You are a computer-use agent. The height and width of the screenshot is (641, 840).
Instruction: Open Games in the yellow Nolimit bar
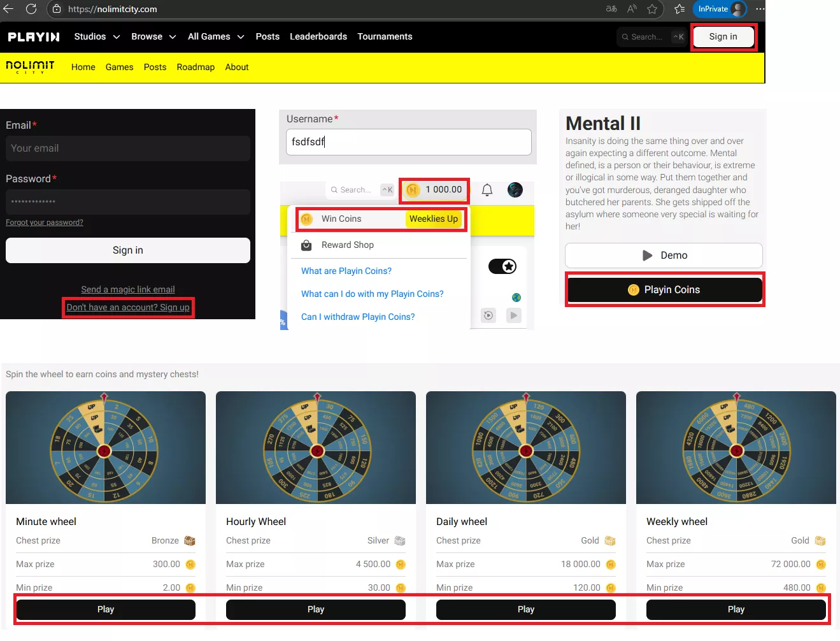pos(120,68)
